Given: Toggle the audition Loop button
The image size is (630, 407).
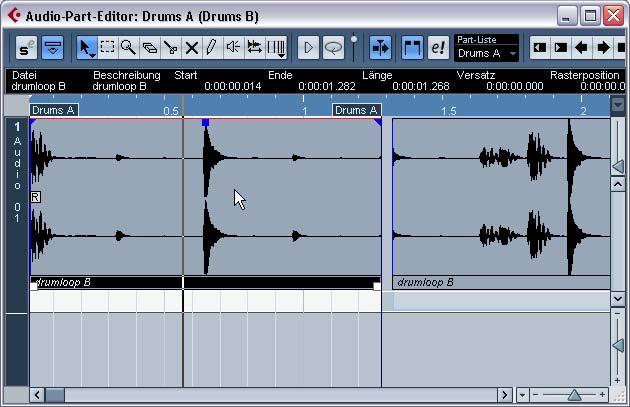Looking at the screenshot, I should pyautogui.click(x=333, y=48).
